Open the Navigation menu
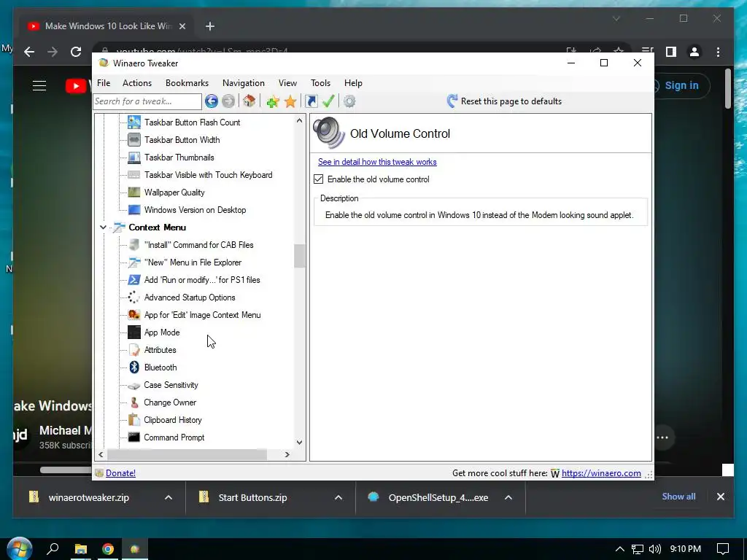This screenshot has height=560, width=747. [244, 83]
